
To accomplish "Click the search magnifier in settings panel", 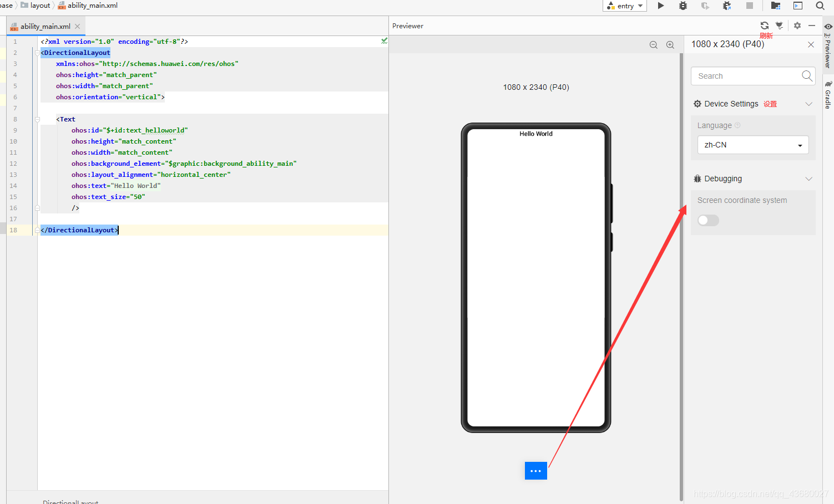I will (807, 76).
